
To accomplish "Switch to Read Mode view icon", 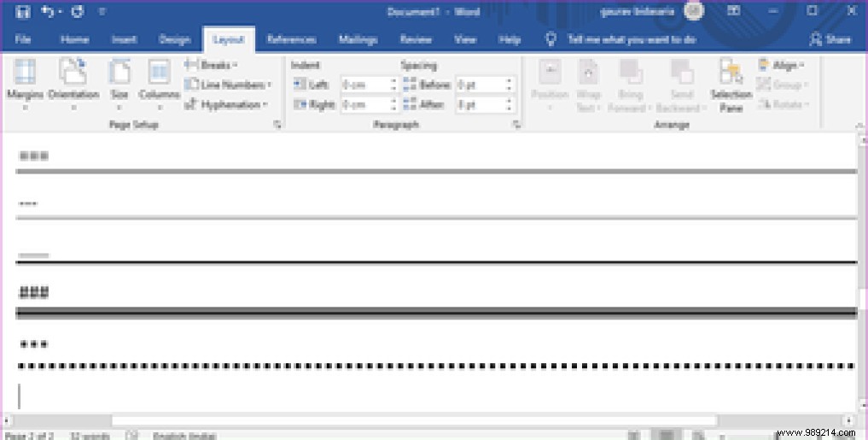I will [634, 436].
